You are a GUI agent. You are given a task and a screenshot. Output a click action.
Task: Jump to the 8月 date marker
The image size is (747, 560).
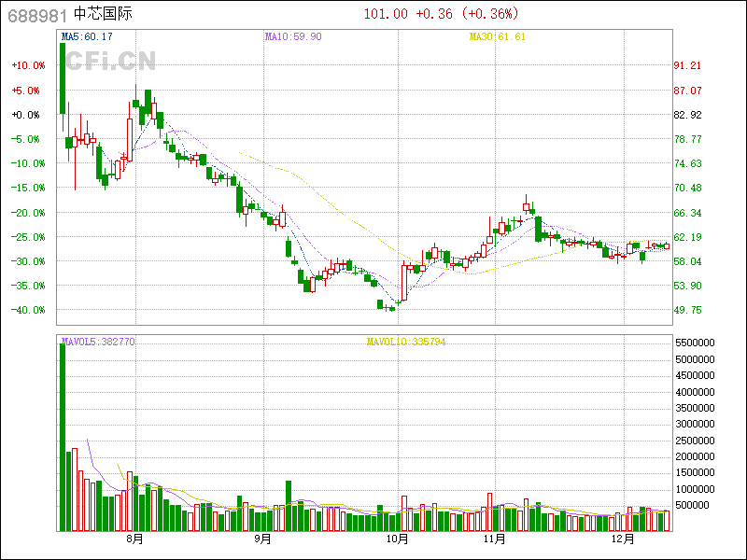click(134, 539)
